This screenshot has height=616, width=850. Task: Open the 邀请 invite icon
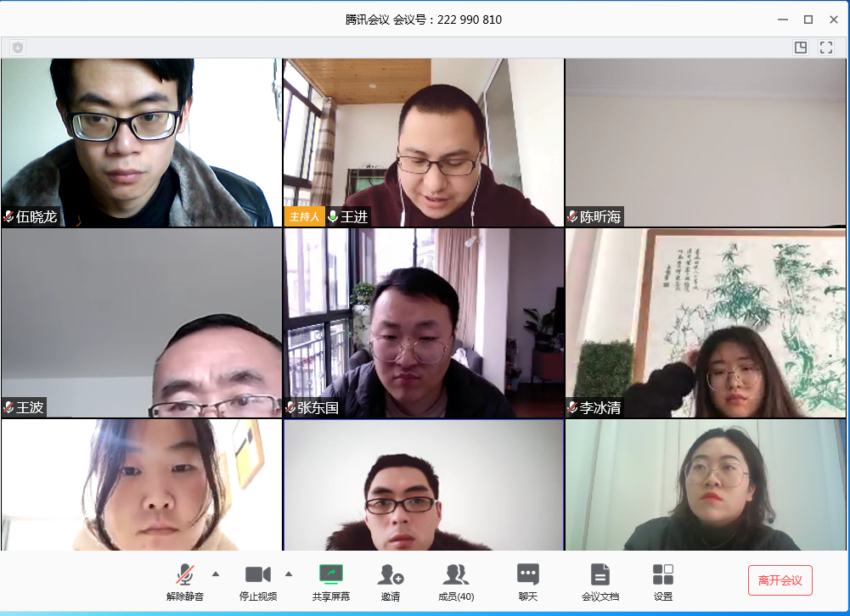click(391, 582)
